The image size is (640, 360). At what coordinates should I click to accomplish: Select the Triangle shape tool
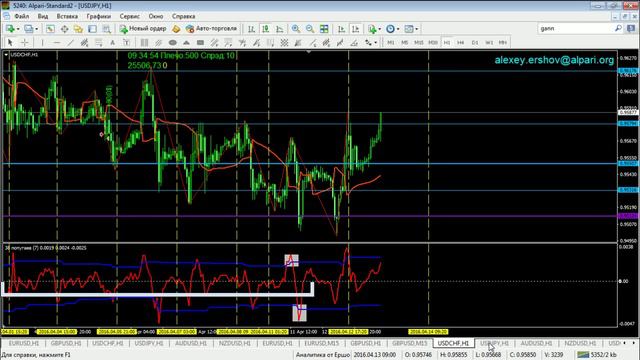click(186, 42)
